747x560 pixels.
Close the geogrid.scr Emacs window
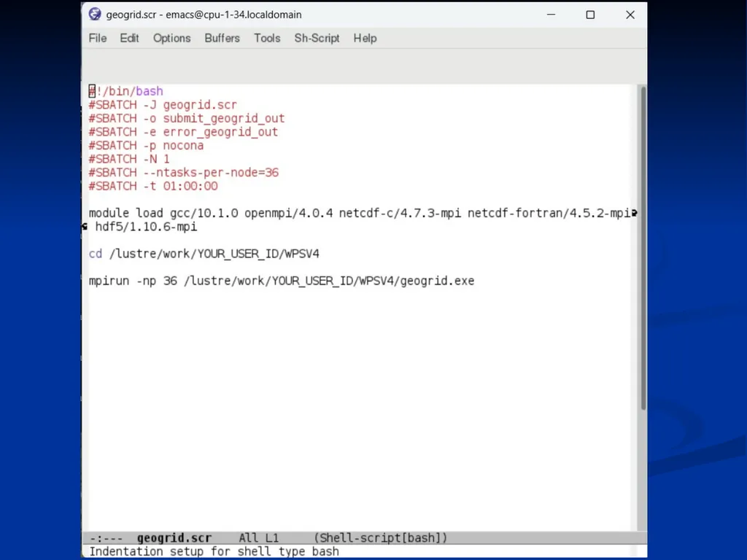tap(630, 15)
